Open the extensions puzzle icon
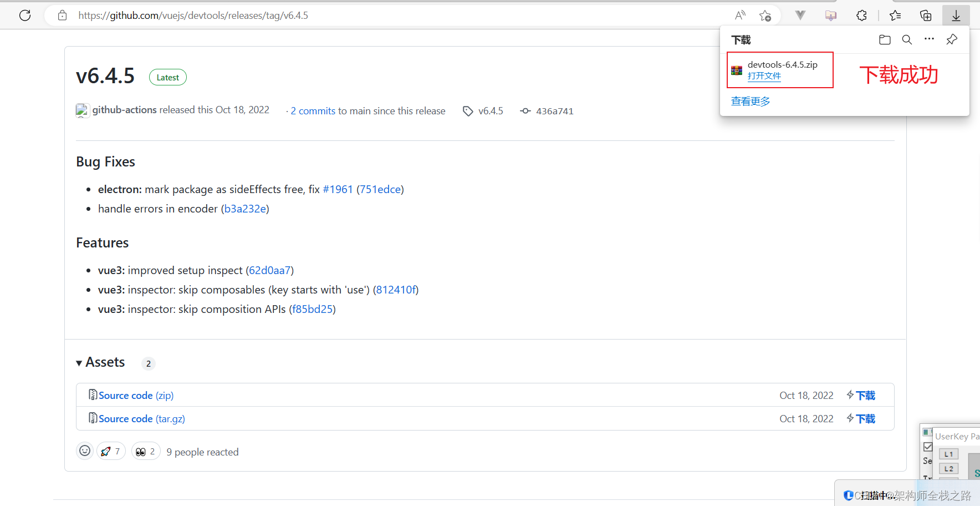 tap(861, 16)
